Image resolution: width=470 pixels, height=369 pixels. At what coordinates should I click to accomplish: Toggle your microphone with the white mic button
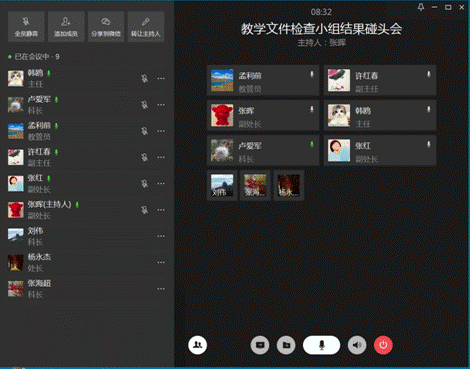[x=321, y=345]
